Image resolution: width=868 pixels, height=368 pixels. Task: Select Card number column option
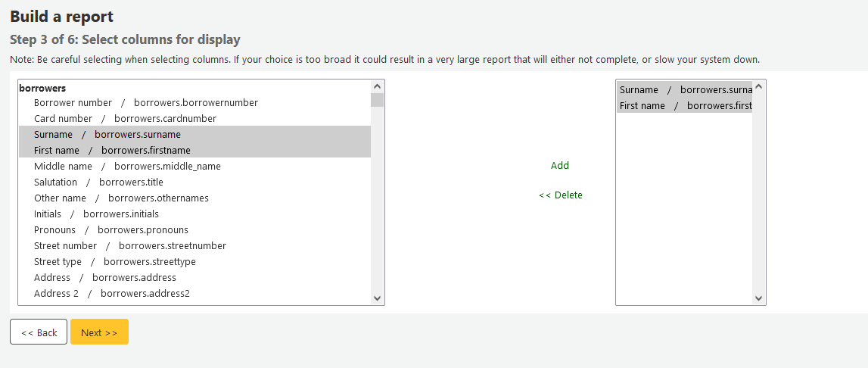pos(125,119)
